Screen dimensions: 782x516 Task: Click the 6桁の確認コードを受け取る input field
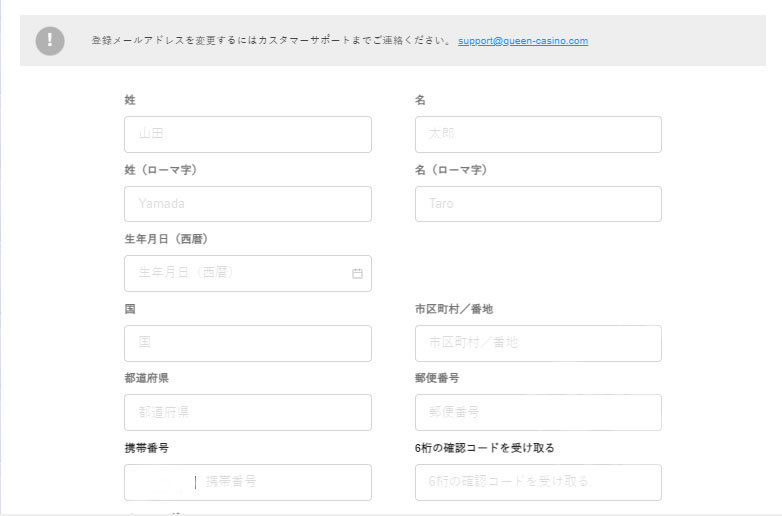(538, 482)
